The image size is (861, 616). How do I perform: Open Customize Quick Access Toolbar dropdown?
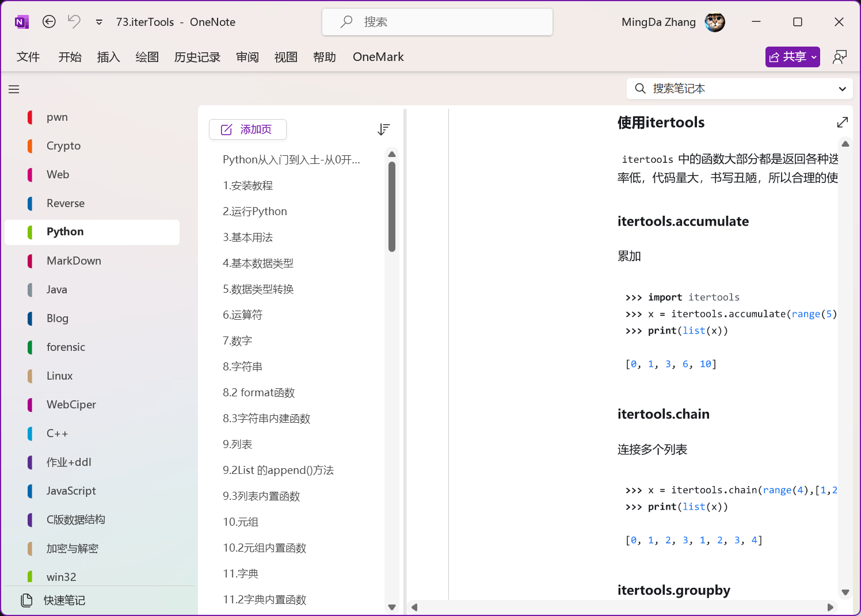tap(99, 22)
